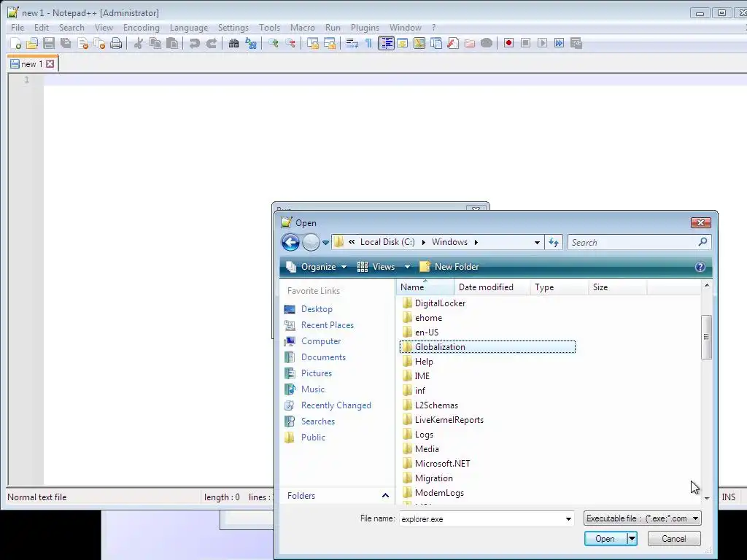The height and width of the screenshot is (560, 747).
Task: Click the Save All toolbar icon
Action: 66,43
